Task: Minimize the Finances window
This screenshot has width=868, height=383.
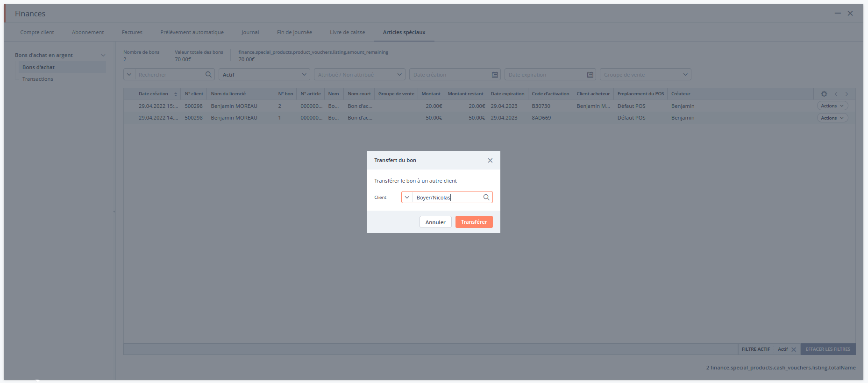Action: point(838,14)
